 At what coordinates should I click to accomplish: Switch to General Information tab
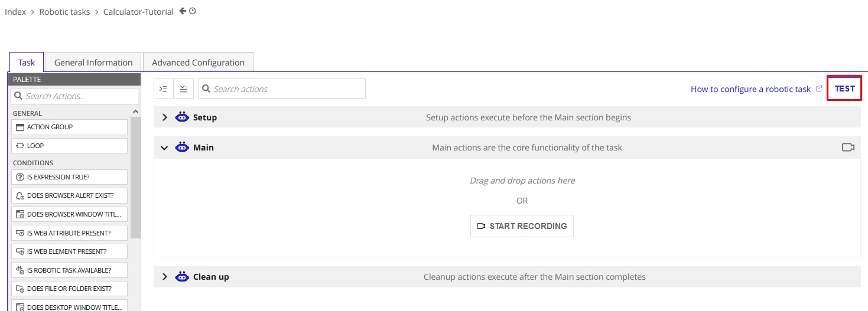coord(93,63)
